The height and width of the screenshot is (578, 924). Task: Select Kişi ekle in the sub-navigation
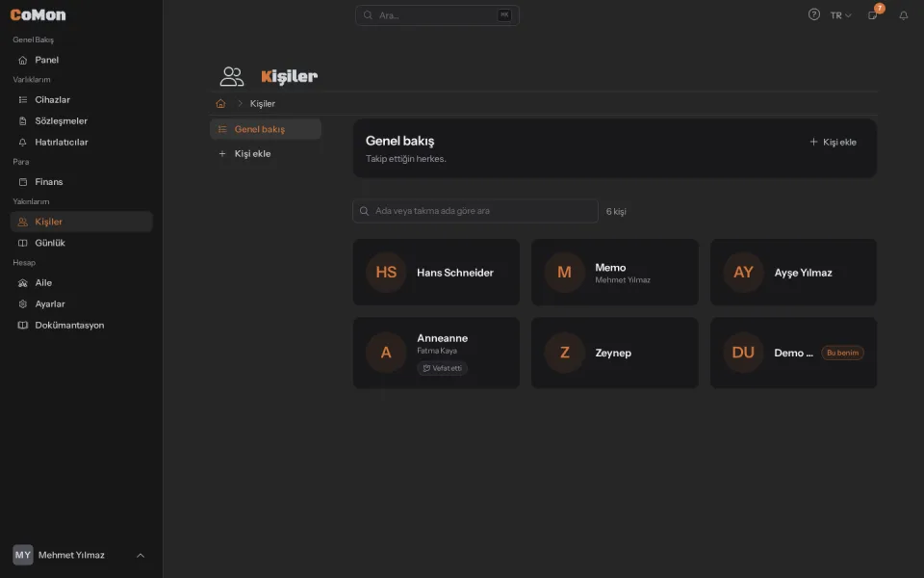[266, 154]
